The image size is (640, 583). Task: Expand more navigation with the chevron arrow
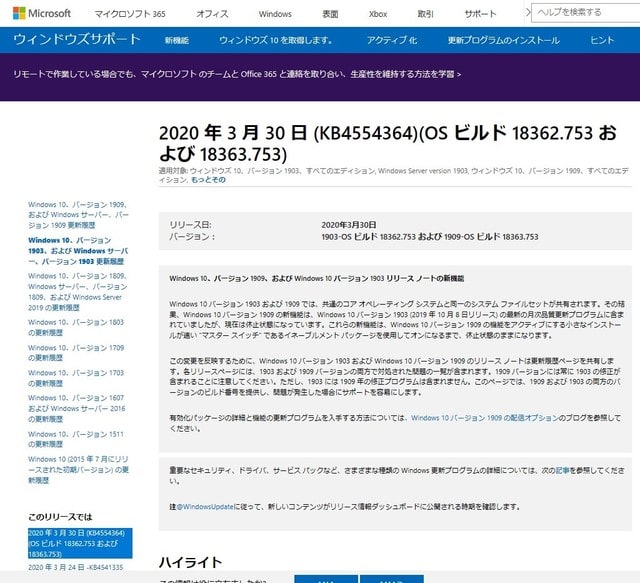(527, 12)
